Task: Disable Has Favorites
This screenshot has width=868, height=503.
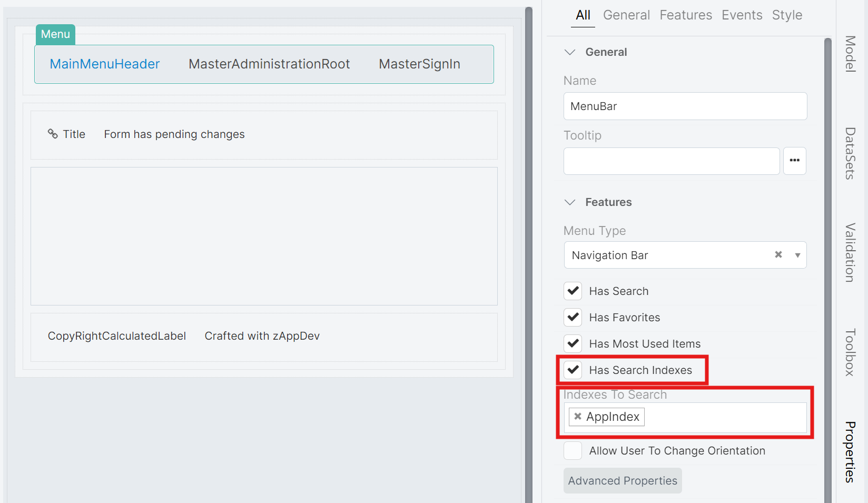Action: click(573, 317)
